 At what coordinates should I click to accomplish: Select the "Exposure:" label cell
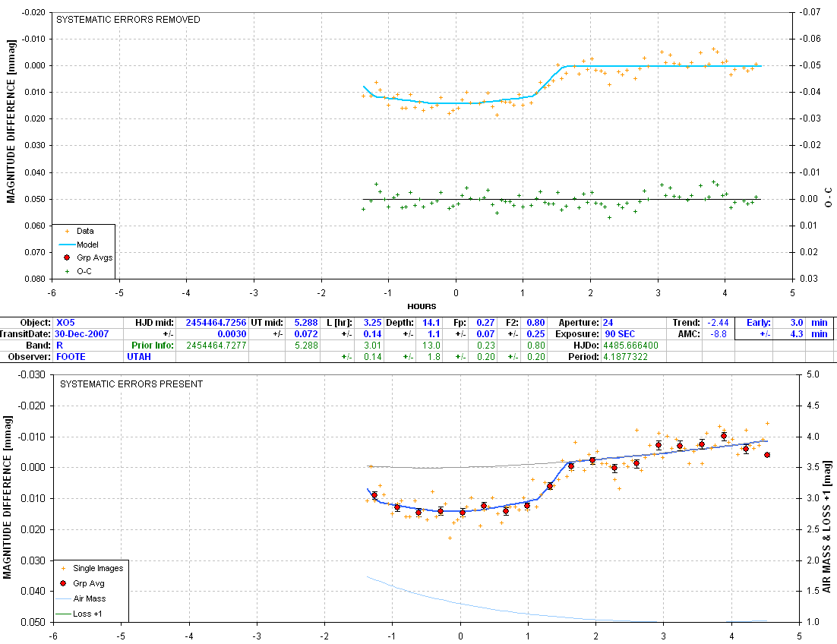[x=577, y=334]
